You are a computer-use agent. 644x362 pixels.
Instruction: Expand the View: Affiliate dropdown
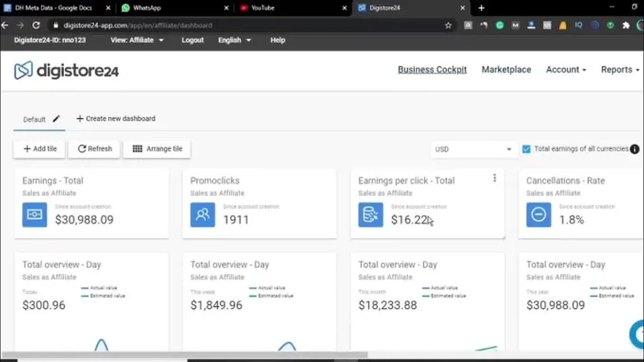pyautogui.click(x=137, y=40)
